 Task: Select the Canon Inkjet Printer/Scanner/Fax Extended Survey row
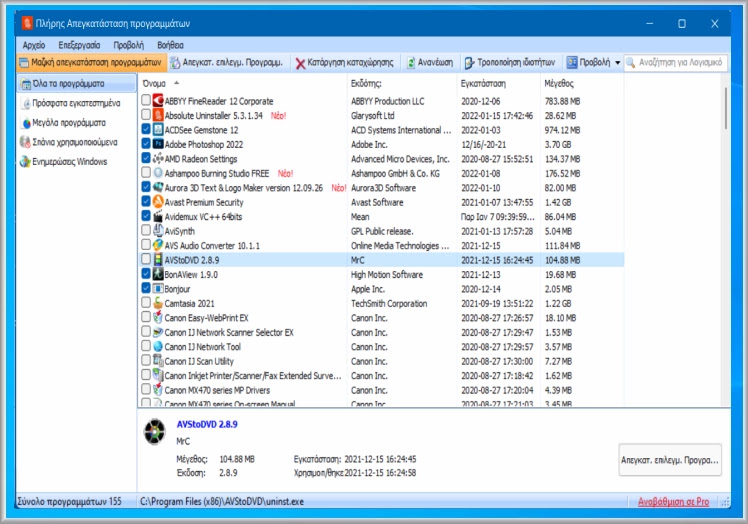[381, 376]
